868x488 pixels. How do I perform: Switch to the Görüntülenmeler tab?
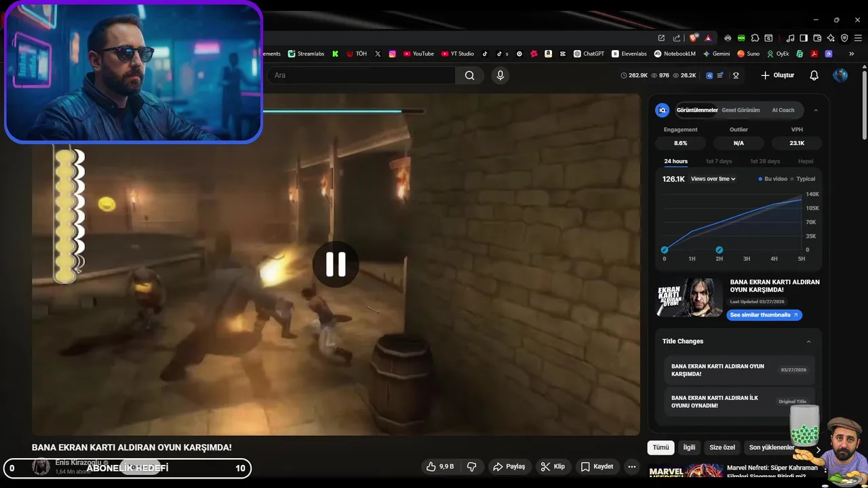click(x=697, y=110)
